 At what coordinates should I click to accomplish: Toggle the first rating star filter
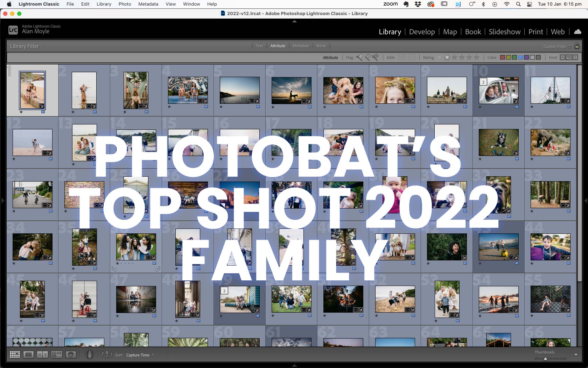[447, 57]
